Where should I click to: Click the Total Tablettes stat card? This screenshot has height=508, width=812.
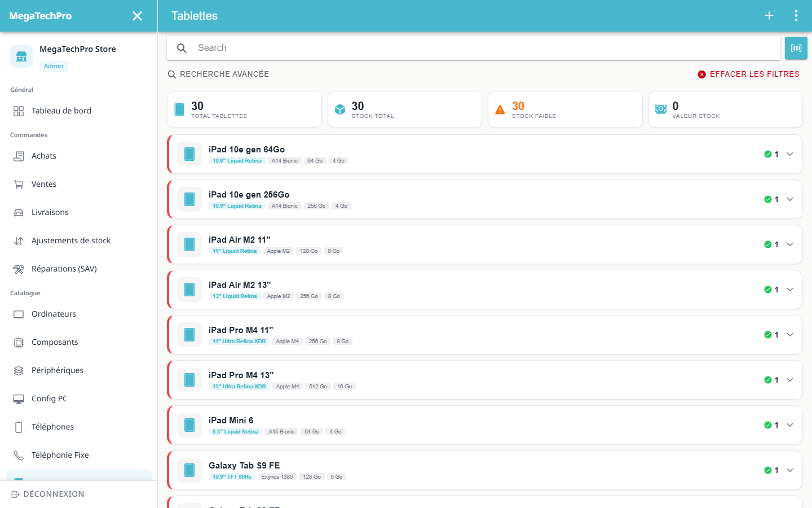[x=245, y=110]
